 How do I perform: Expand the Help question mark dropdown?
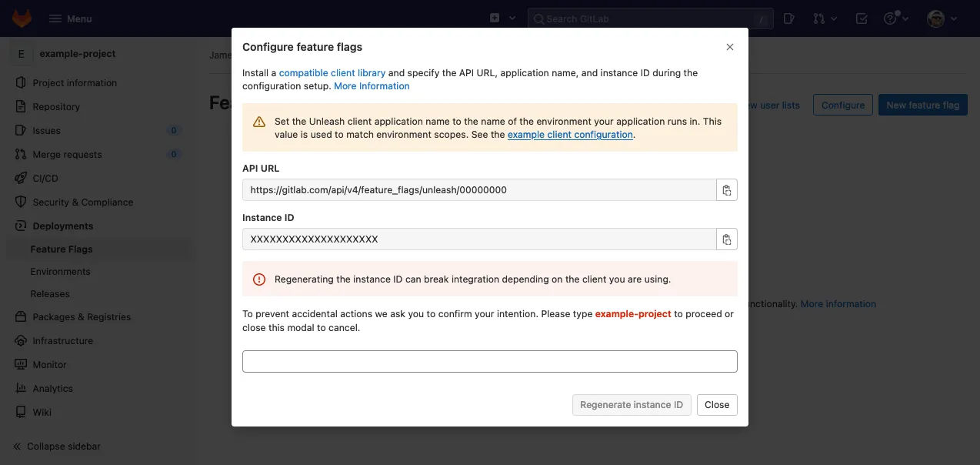895,18
